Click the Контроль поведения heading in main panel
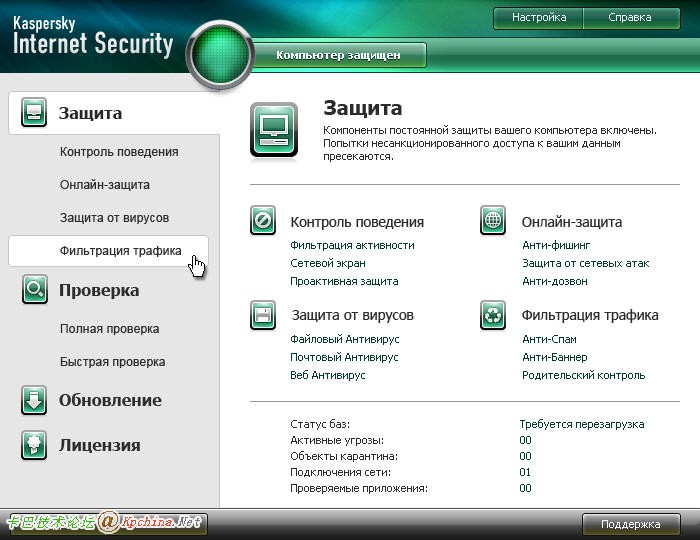This screenshot has height=540, width=700. click(357, 222)
